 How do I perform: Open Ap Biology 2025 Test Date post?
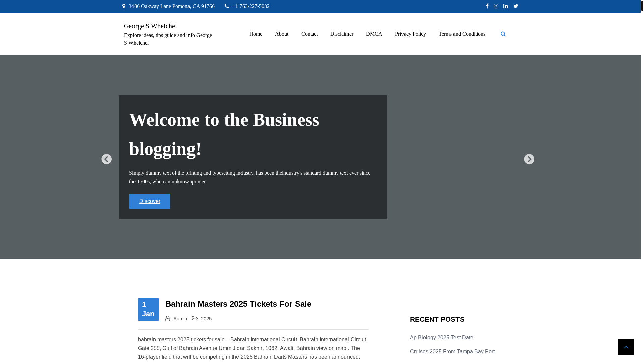coord(441,338)
